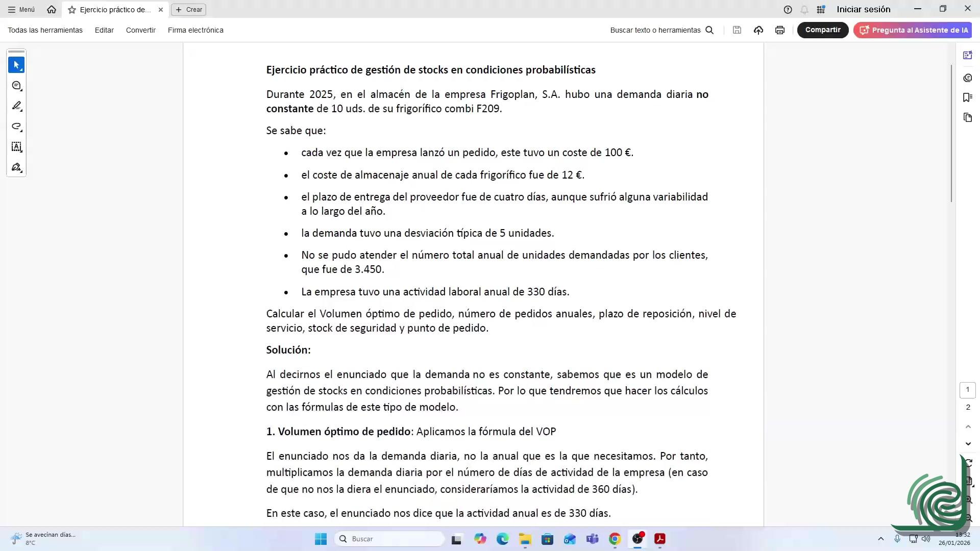Go to previous page arrow
This screenshot has width=980, height=551.
[968, 427]
